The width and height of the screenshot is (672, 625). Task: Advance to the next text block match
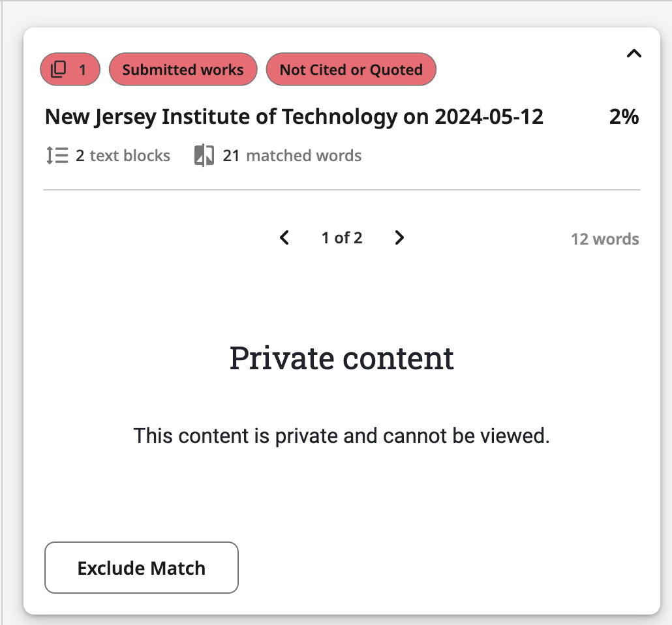(x=400, y=237)
